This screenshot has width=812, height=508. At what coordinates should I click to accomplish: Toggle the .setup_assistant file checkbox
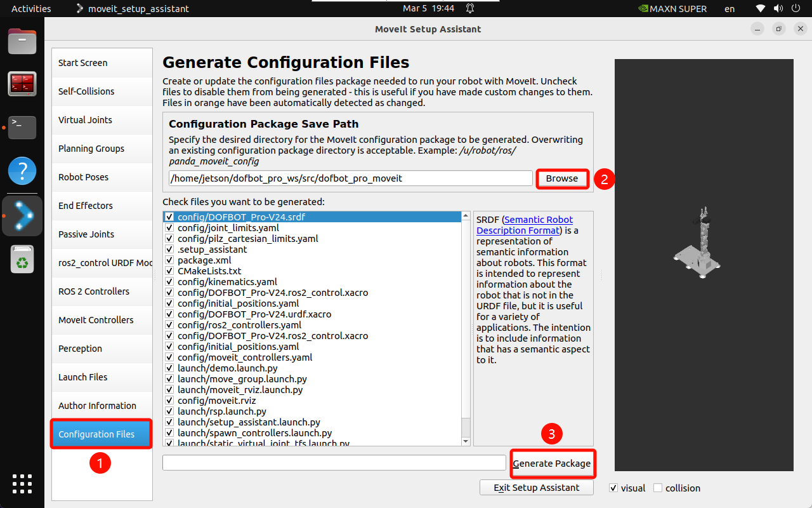(169, 250)
